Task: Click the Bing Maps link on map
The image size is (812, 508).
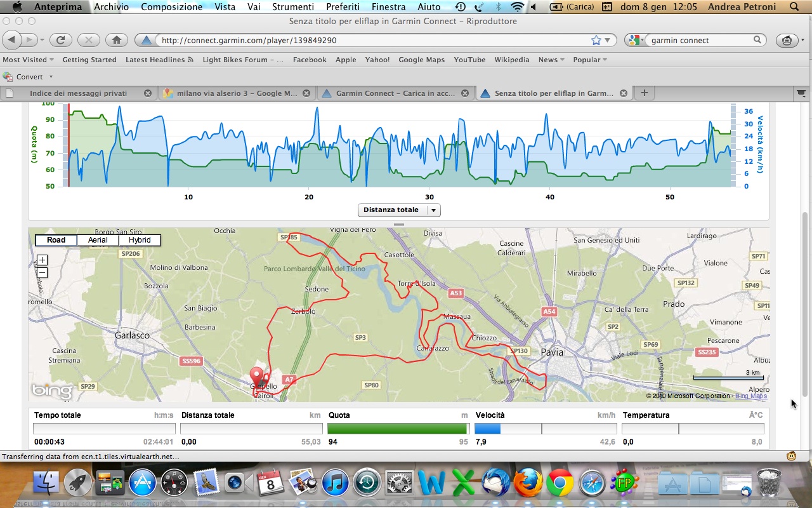Action: point(750,396)
